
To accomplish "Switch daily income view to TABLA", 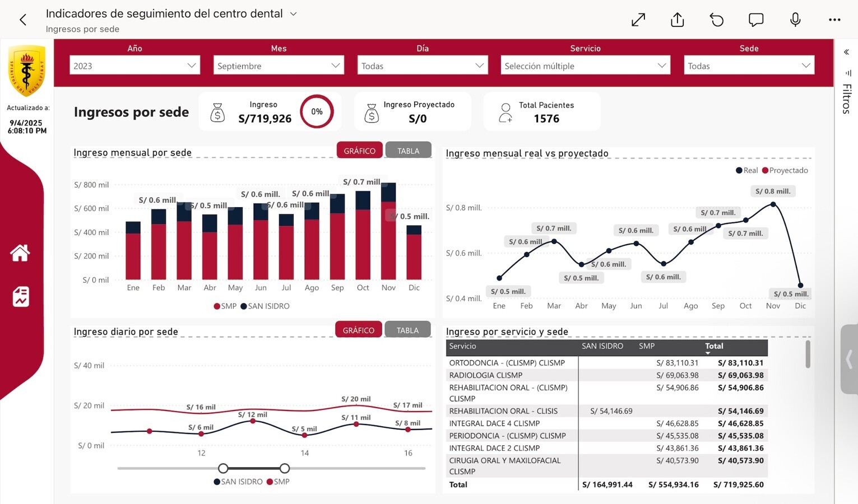I will 407,330.
